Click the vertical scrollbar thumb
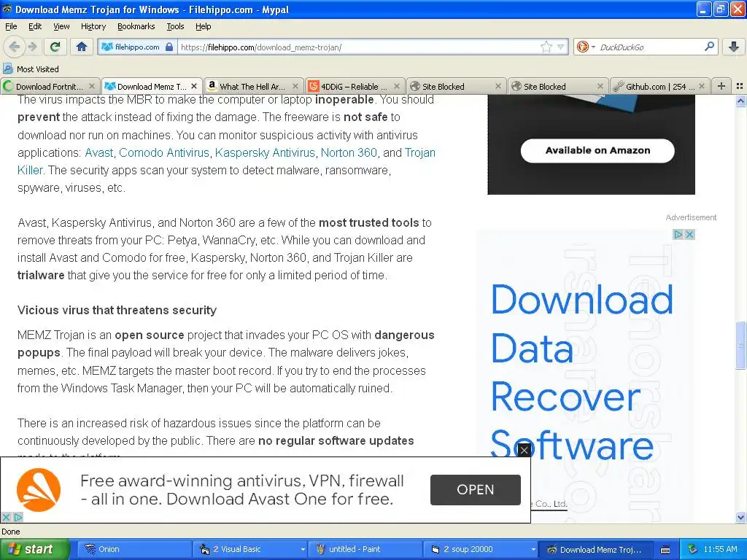This screenshot has height=560, width=747. (x=740, y=345)
